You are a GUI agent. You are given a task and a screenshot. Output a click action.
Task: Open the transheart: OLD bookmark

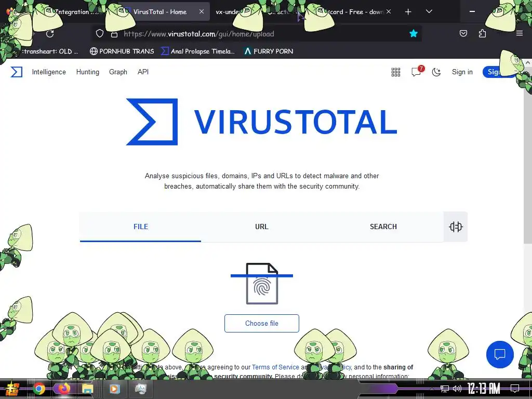[50, 51]
